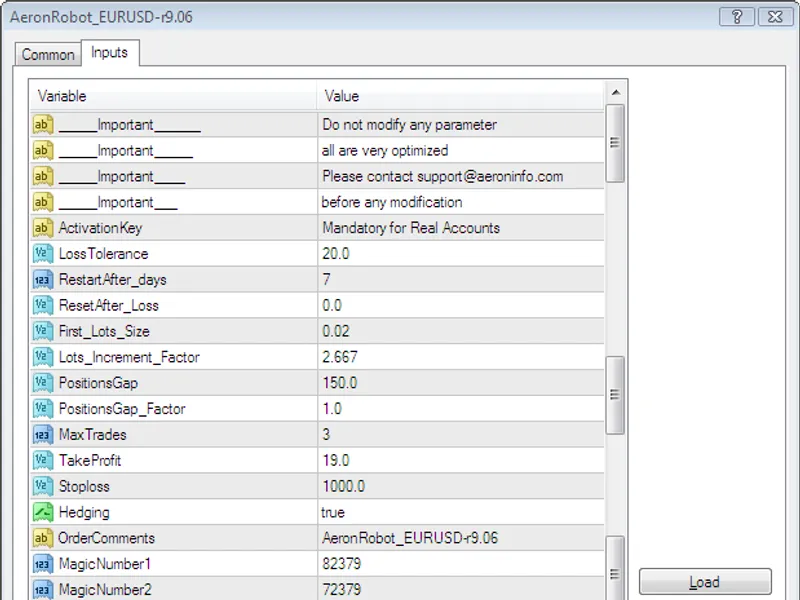The image size is (800, 600).
Task: Click the MagicNumber1 integer type icon
Action: click(x=43, y=564)
